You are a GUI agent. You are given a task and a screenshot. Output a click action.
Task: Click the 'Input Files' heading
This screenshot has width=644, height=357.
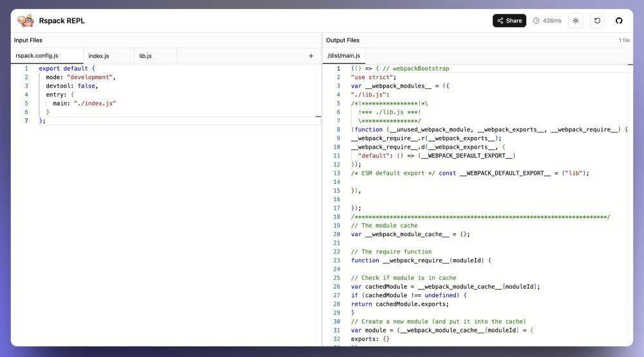tap(28, 41)
